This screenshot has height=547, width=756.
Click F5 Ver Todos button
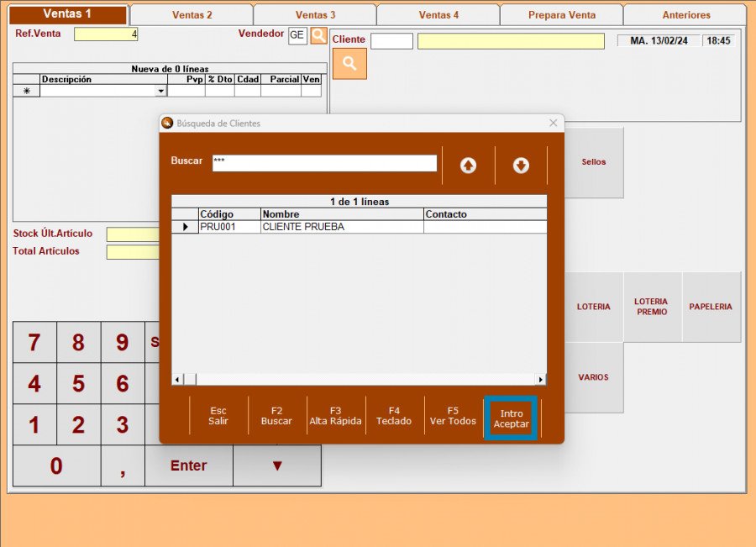click(453, 417)
